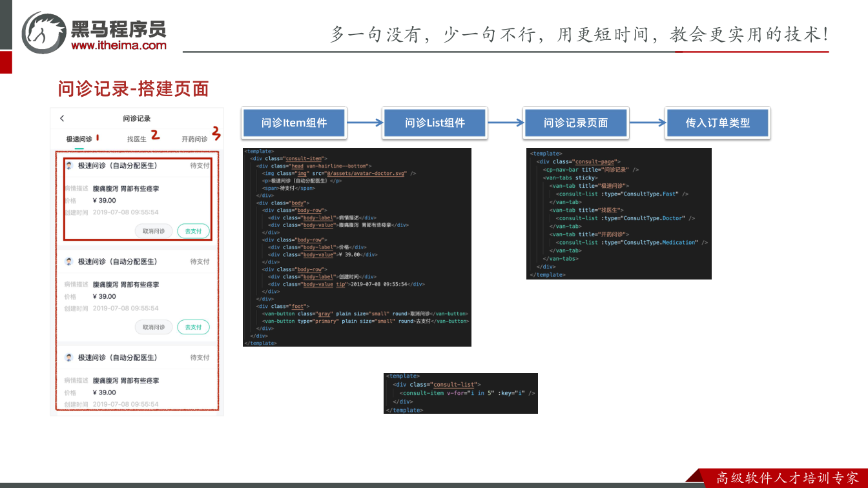Click the ConsultType.Medication code line

(632, 243)
